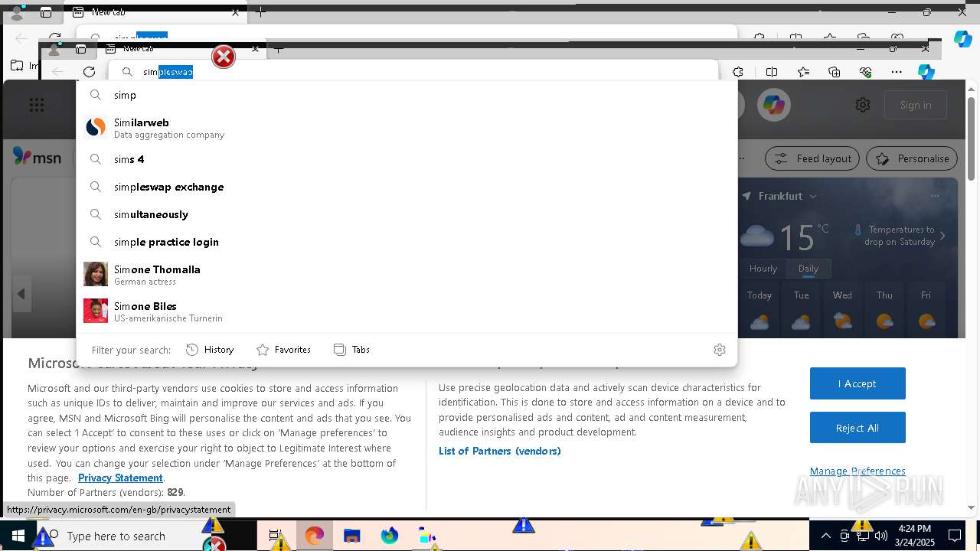Show next weather alert with chevron
980x551 pixels.
[x=942, y=236]
